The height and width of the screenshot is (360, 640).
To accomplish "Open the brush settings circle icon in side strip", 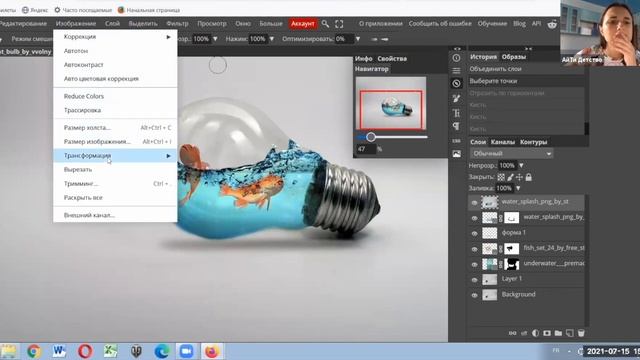I will [x=456, y=83].
